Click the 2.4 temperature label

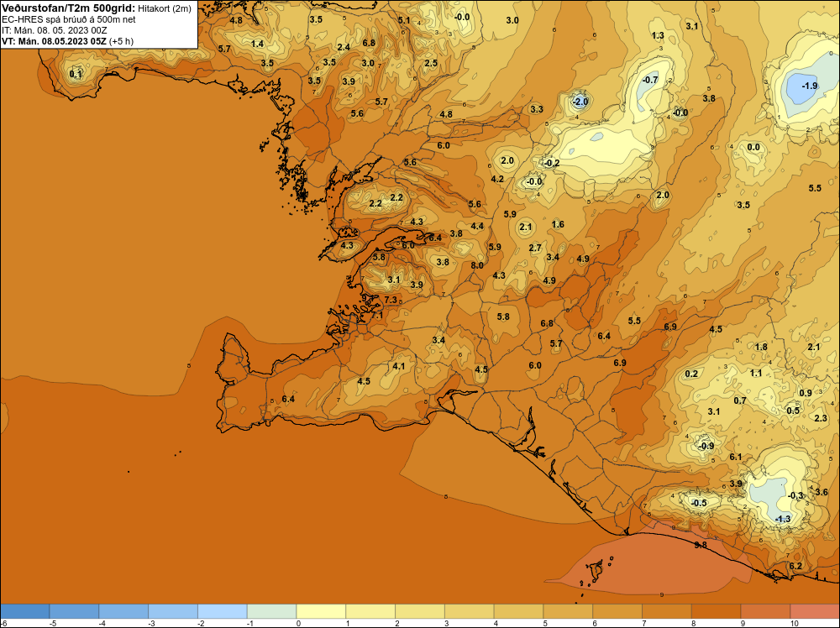pyautogui.click(x=344, y=47)
